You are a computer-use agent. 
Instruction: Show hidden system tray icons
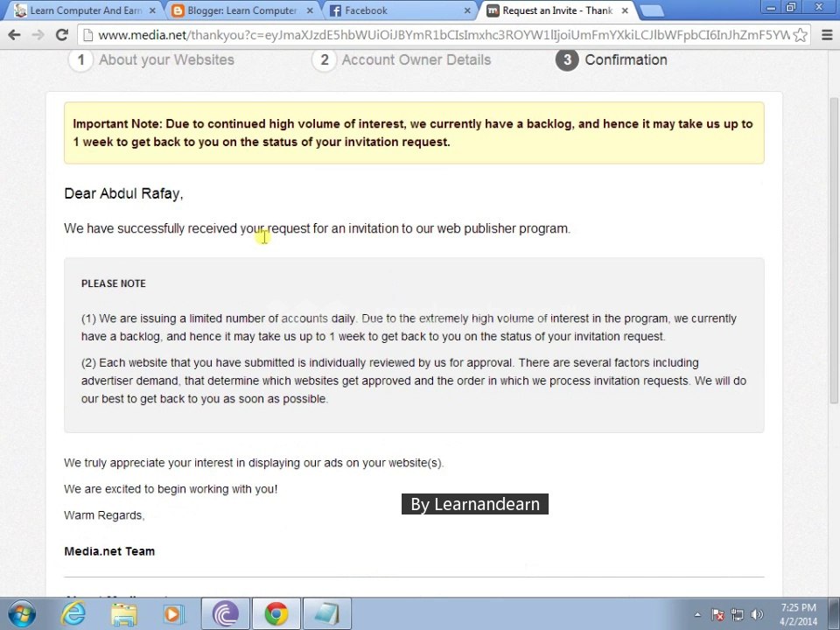[697, 614]
